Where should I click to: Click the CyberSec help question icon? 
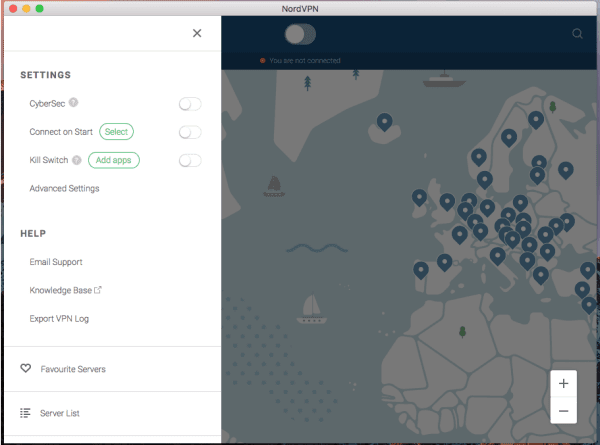pos(73,103)
